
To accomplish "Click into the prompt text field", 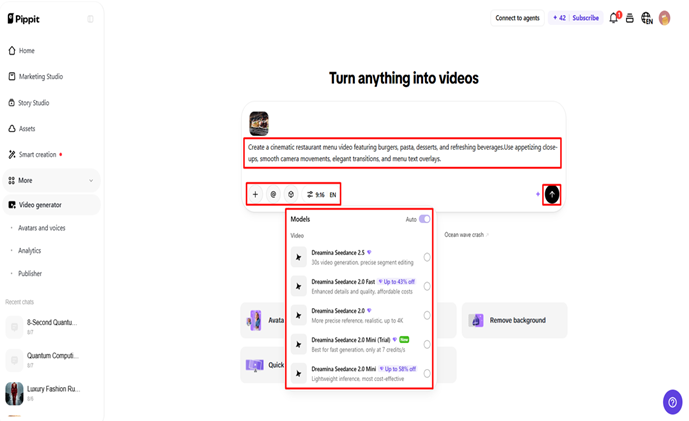I will [x=403, y=153].
